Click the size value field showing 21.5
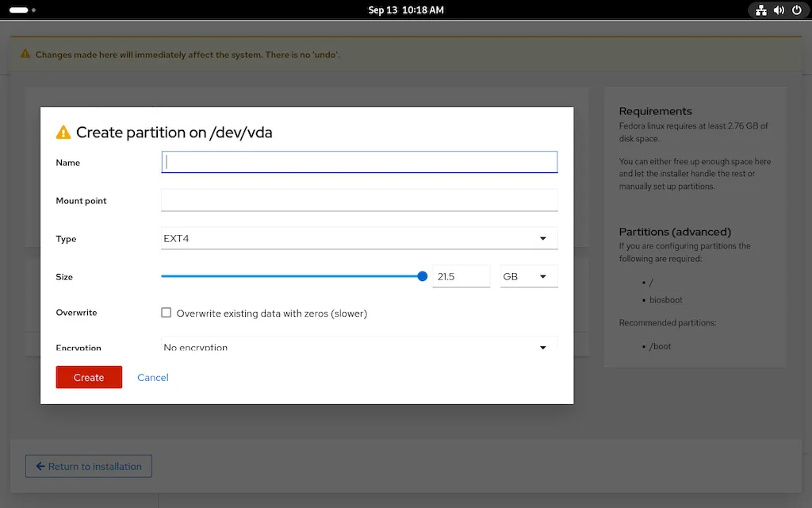This screenshot has width=812, height=508. 461,276
